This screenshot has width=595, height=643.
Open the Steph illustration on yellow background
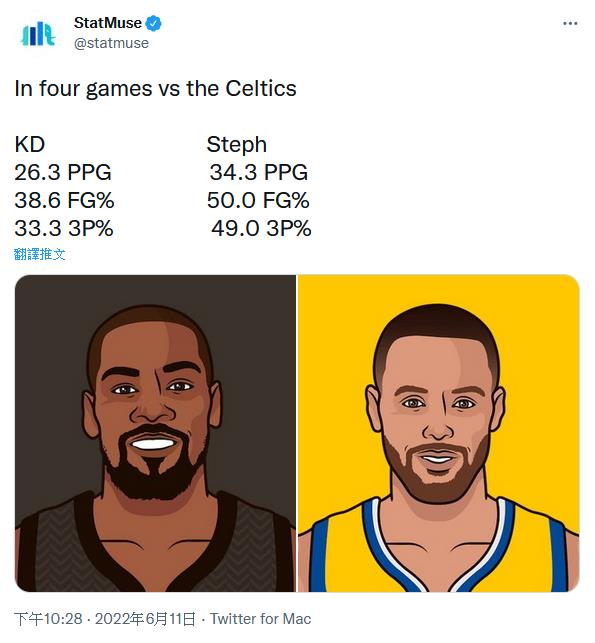point(438,433)
